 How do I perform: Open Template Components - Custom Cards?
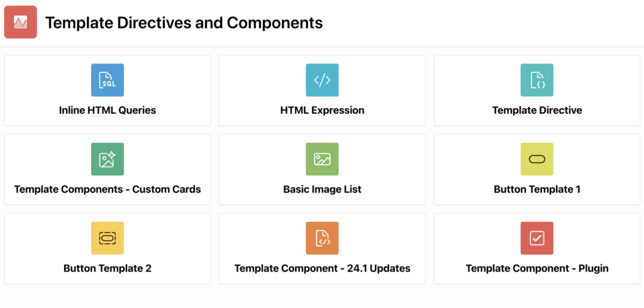108,189
